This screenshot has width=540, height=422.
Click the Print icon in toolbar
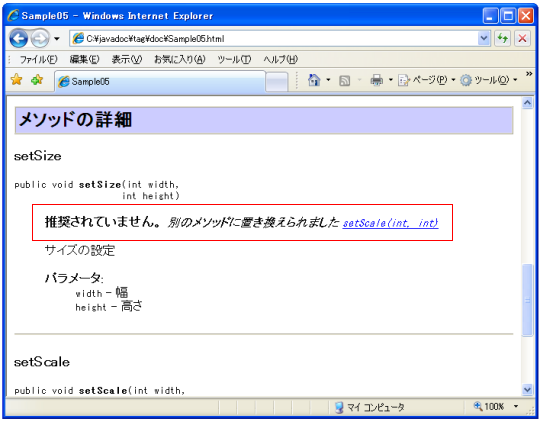click(x=376, y=80)
